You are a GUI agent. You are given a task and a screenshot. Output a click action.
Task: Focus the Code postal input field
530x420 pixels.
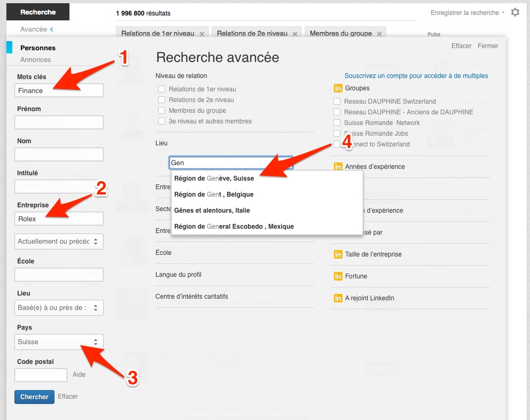point(41,375)
